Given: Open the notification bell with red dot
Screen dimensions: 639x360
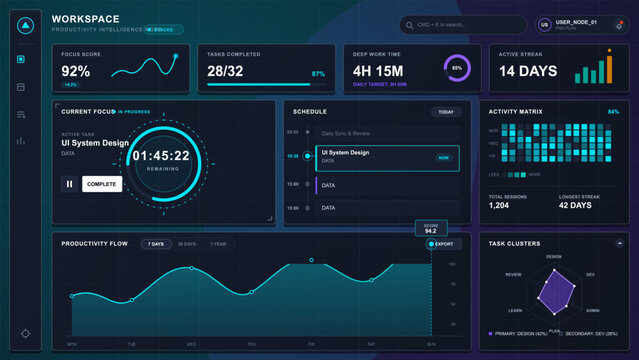Looking at the screenshot, I should [619, 25].
